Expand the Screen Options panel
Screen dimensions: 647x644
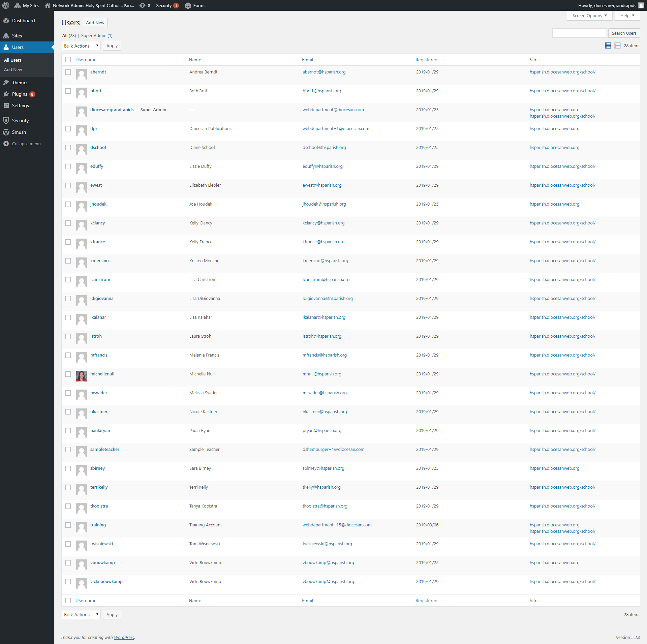(x=589, y=16)
